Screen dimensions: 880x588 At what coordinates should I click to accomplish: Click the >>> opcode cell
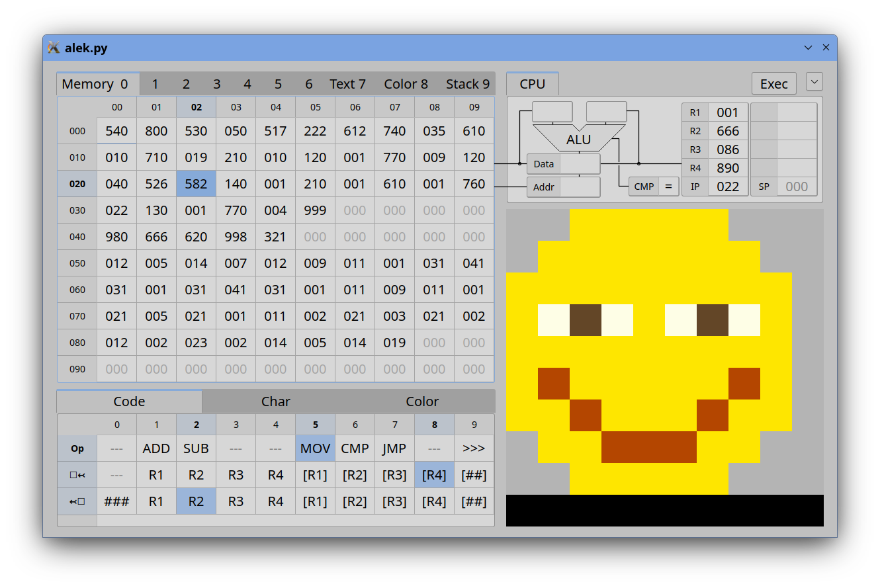[474, 448]
